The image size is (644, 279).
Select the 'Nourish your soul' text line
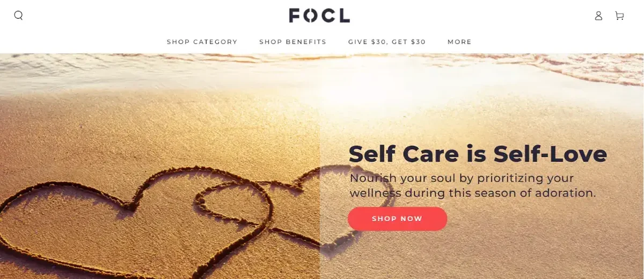coord(462,178)
